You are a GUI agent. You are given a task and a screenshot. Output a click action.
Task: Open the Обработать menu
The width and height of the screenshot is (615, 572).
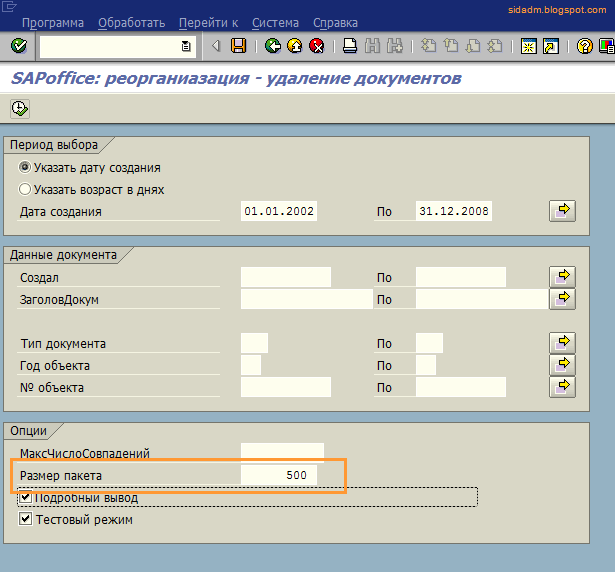131,23
